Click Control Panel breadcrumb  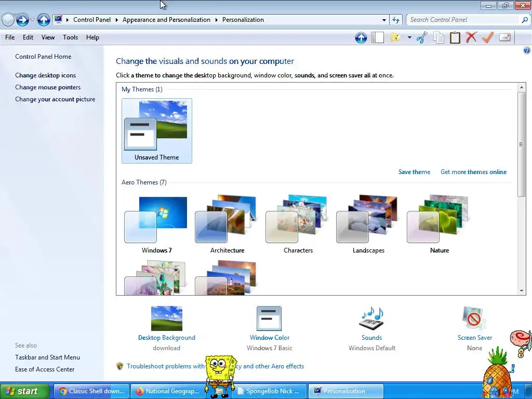click(92, 20)
